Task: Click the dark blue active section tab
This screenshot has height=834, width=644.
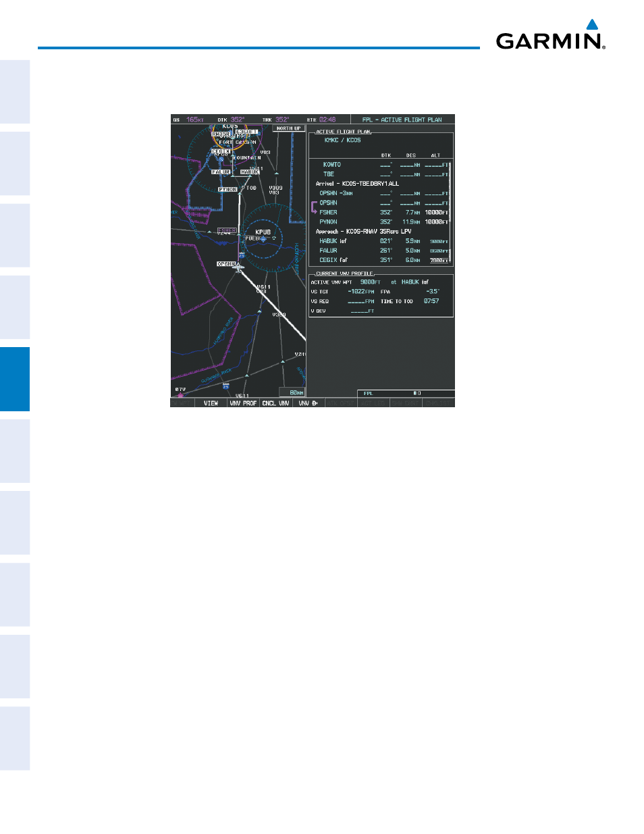Action: pyautogui.click(x=15, y=379)
